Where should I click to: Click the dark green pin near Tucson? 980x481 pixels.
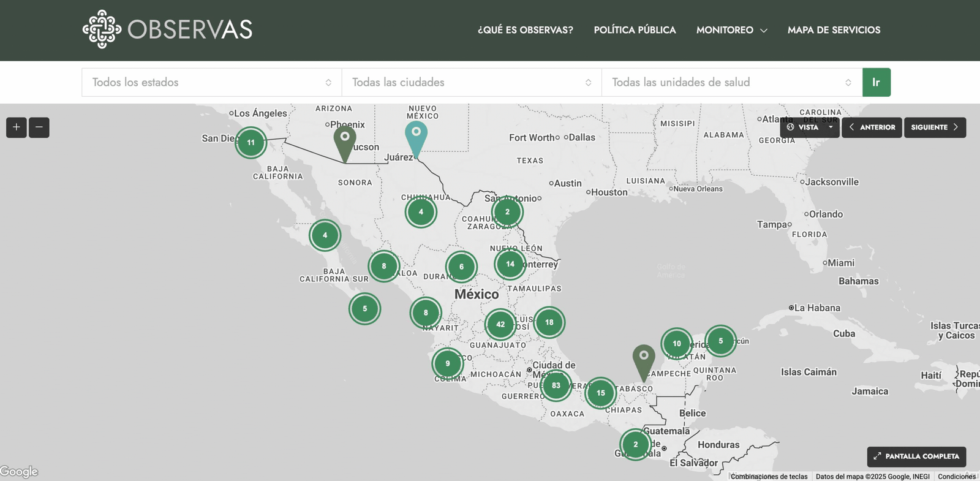click(x=345, y=144)
